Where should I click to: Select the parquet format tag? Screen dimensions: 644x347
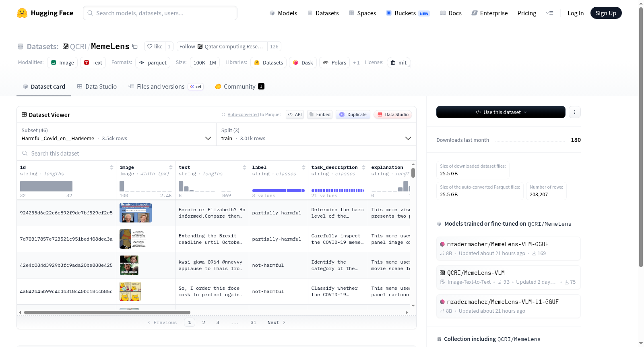point(153,62)
